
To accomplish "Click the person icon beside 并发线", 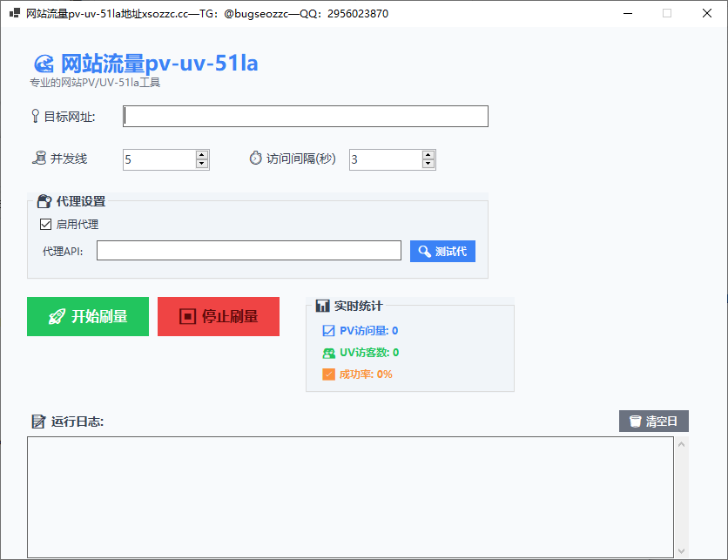I will pyautogui.click(x=39, y=158).
